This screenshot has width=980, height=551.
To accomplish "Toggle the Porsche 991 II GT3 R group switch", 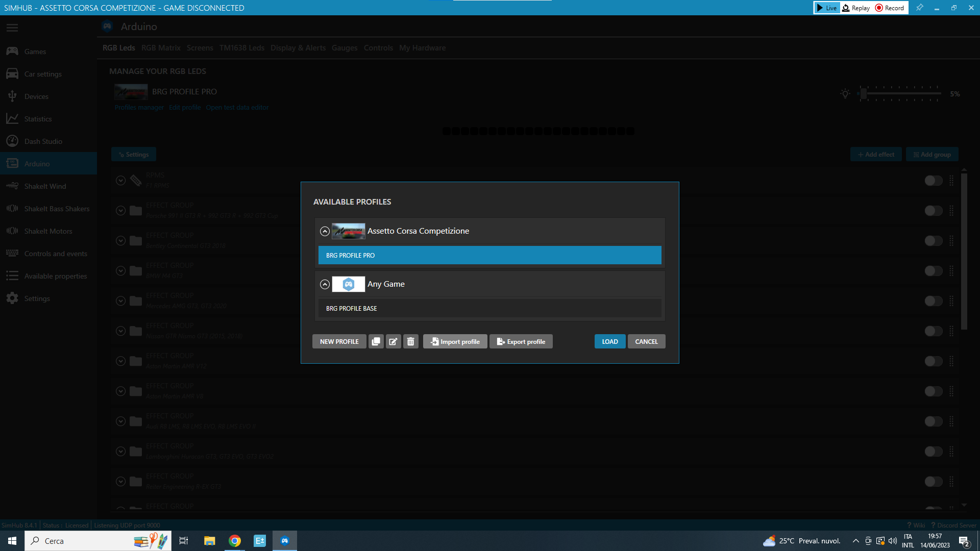I will (x=934, y=211).
